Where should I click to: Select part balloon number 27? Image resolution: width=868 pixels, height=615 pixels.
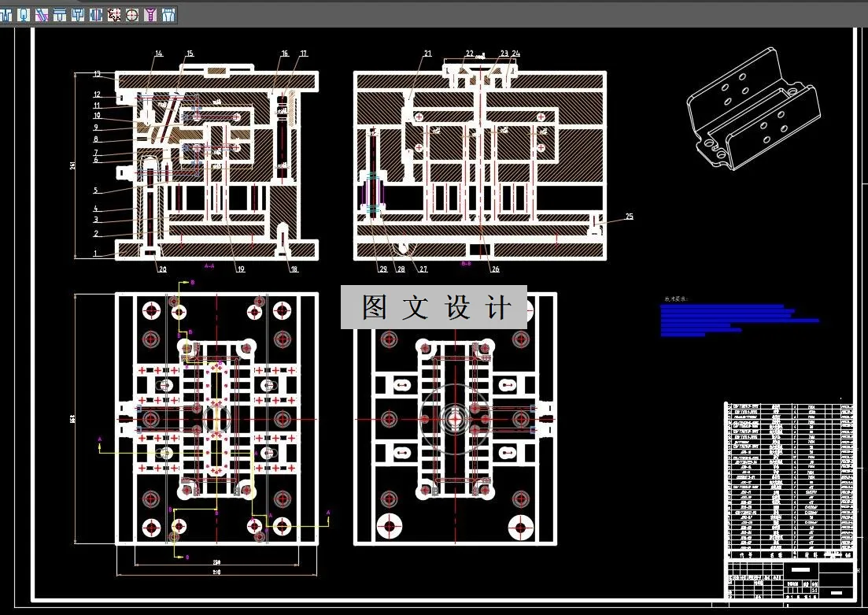coord(423,269)
